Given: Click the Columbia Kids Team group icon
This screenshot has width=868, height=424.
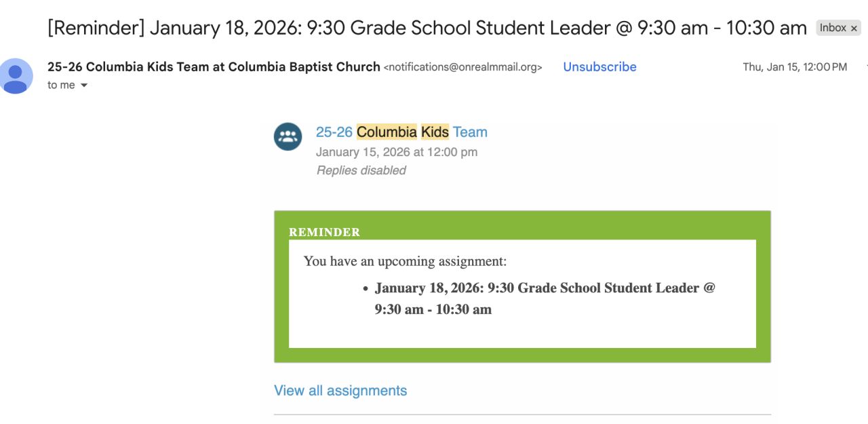Looking at the screenshot, I should (288, 136).
